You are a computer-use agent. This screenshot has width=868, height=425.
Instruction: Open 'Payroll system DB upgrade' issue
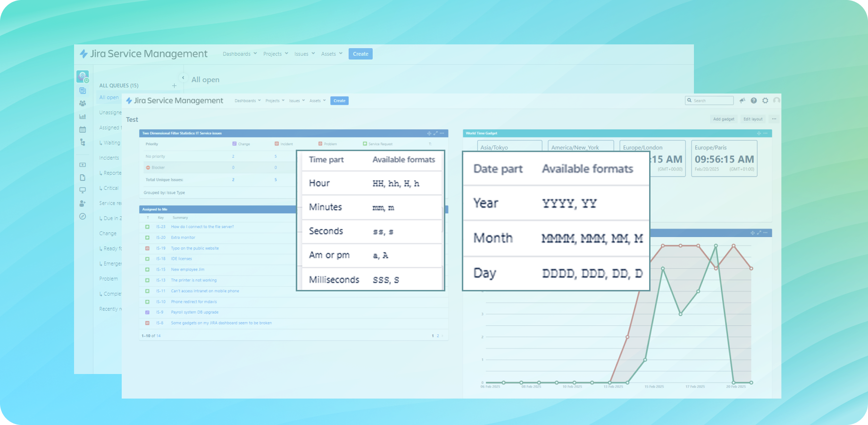click(195, 312)
